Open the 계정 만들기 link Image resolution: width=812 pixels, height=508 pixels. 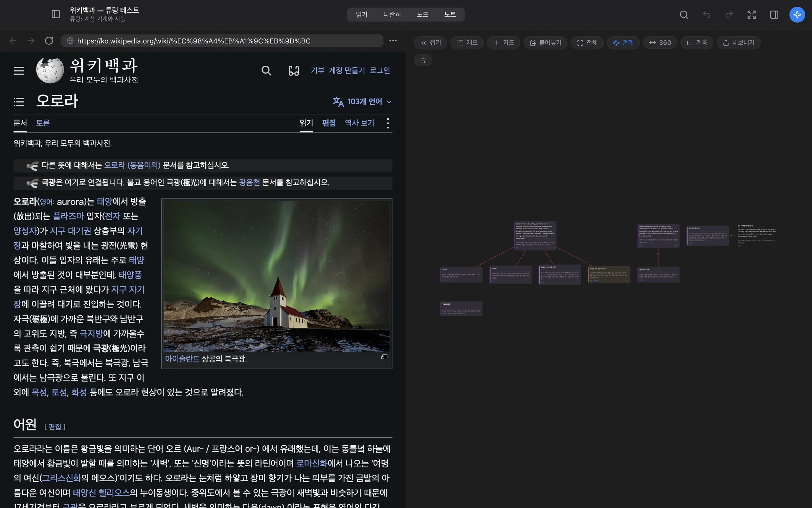(x=347, y=70)
